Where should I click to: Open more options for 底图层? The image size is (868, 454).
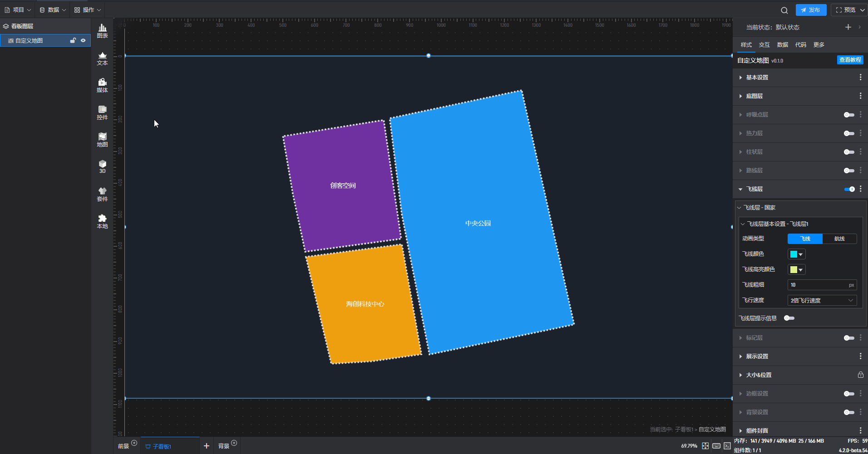point(860,96)
